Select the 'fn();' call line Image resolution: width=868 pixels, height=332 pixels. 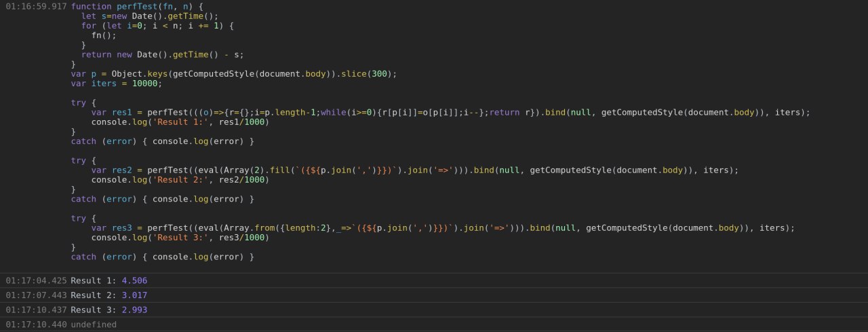coord(104,35)
